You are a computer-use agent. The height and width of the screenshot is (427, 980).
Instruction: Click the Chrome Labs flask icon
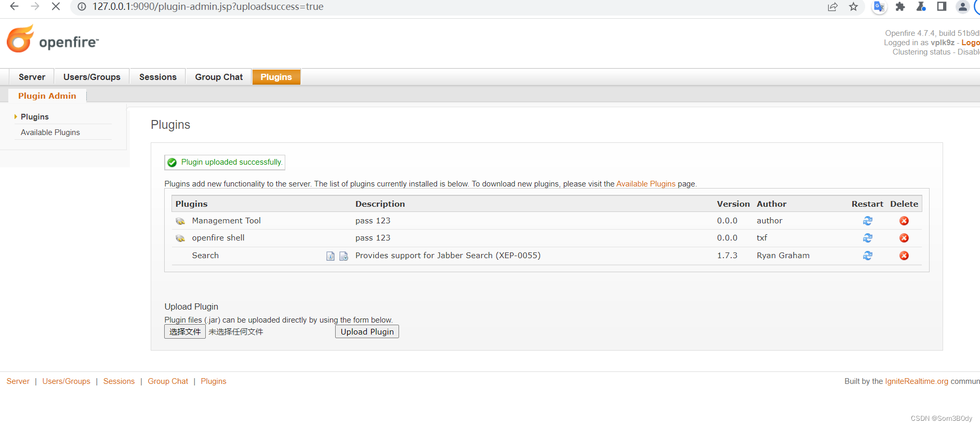click(921, 7)
